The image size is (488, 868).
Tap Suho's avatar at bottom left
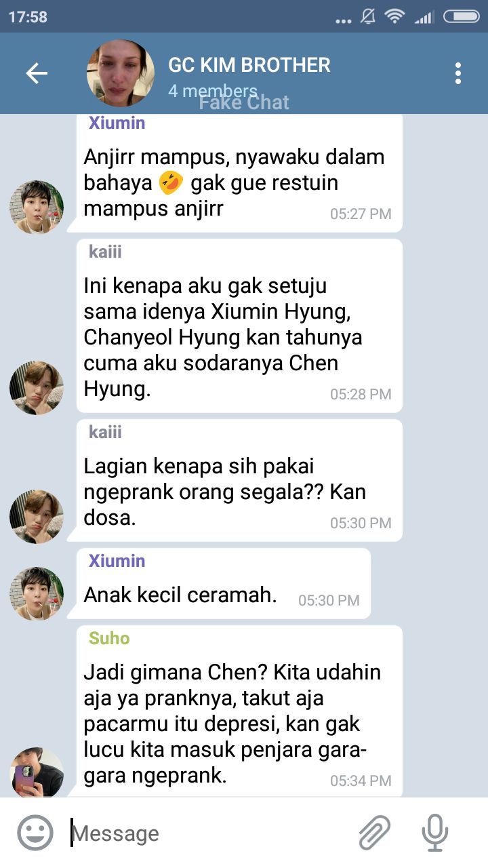pos(37,772)
